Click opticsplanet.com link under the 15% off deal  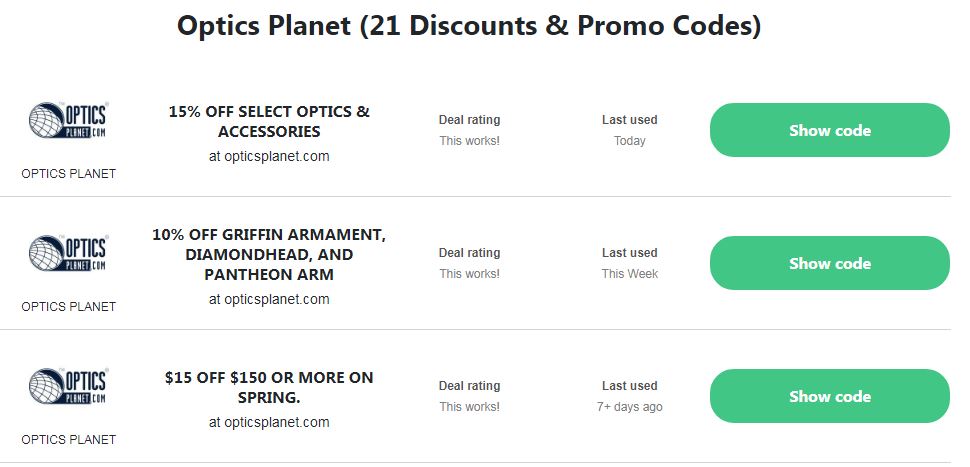click(x=269, y=156)
